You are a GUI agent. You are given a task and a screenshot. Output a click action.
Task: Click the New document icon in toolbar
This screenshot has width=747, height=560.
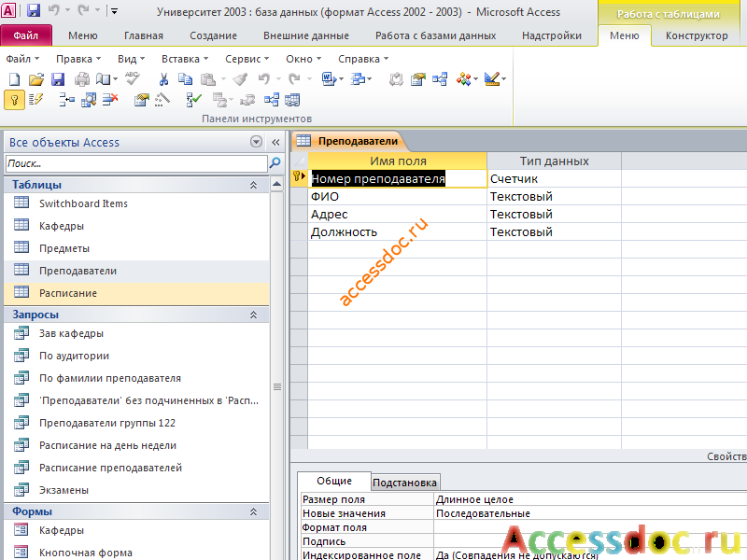pos(14,79)
